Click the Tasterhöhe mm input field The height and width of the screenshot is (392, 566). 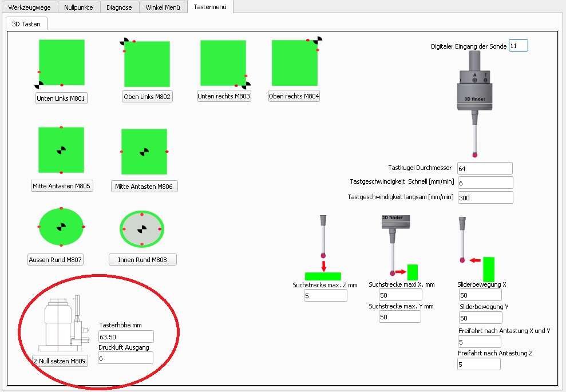click(x=125, y=336)
